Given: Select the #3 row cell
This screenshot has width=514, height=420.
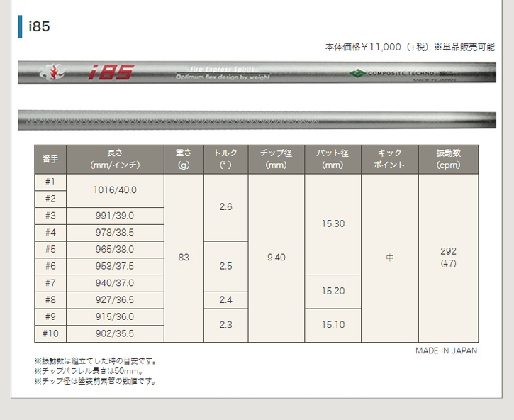Looking at the screenshot, I should click(x=50, y=216).
